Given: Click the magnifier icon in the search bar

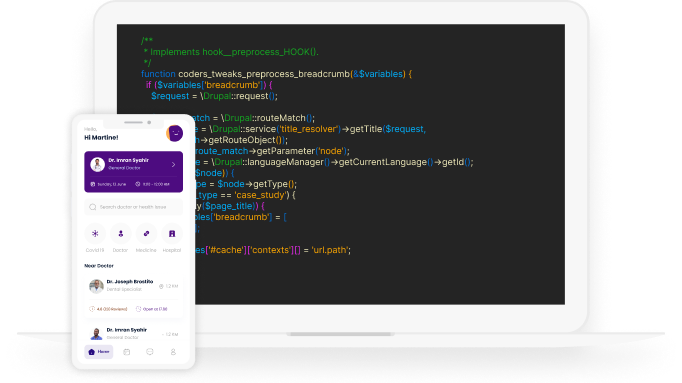Looking at the screenshot, I should click(93, 207).
